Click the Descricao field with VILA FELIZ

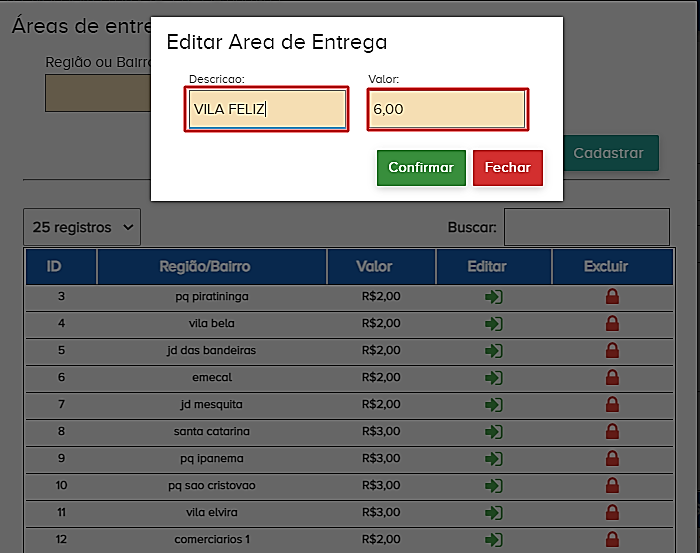point(266,110)
